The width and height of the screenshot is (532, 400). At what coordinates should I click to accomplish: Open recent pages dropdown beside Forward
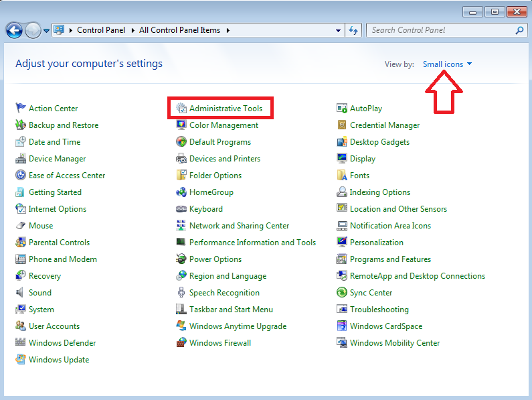(46, 31)
